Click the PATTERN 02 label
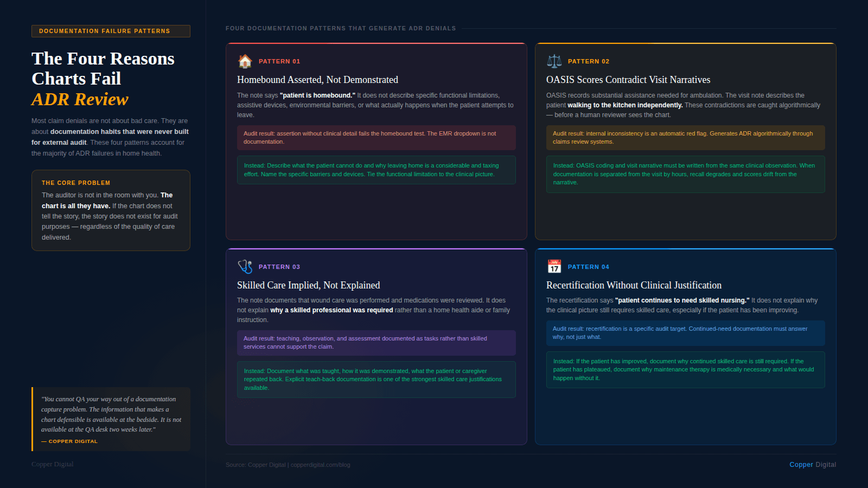868x488 pixels. coord(589,61)
